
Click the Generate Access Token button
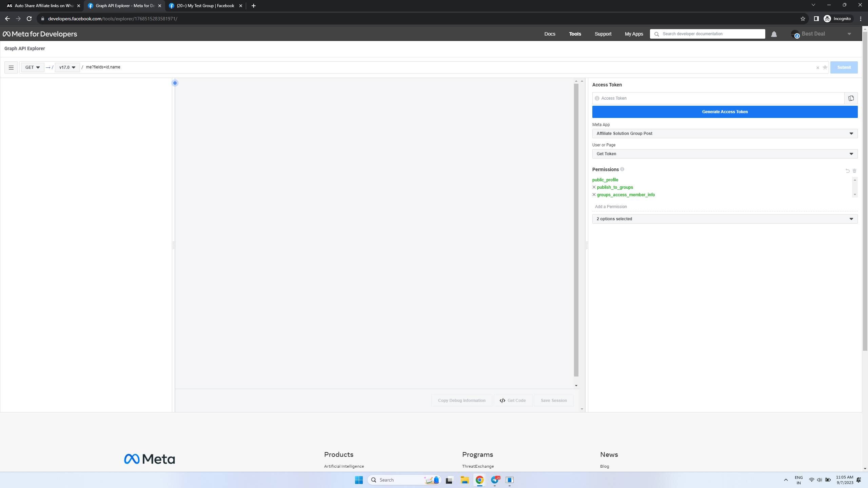725,112
